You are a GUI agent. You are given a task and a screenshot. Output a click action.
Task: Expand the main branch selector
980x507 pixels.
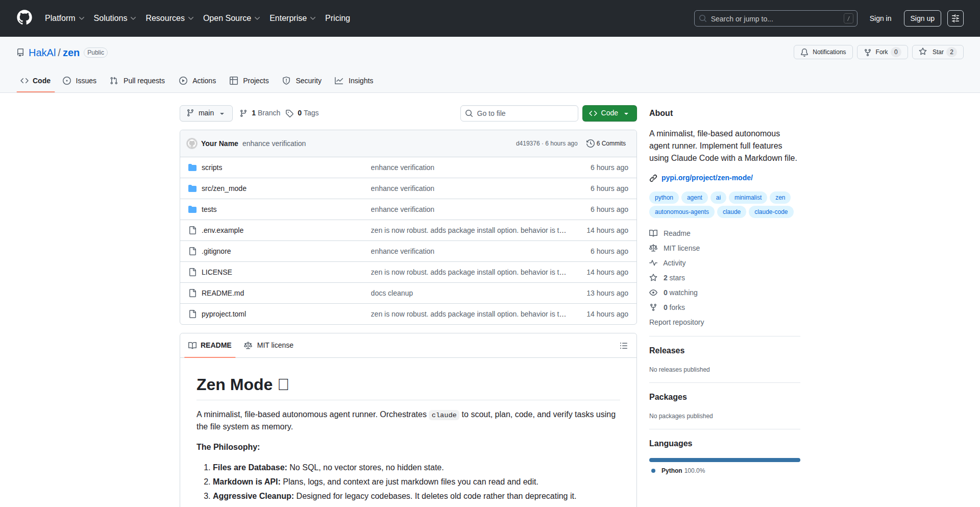coord(206,113)
